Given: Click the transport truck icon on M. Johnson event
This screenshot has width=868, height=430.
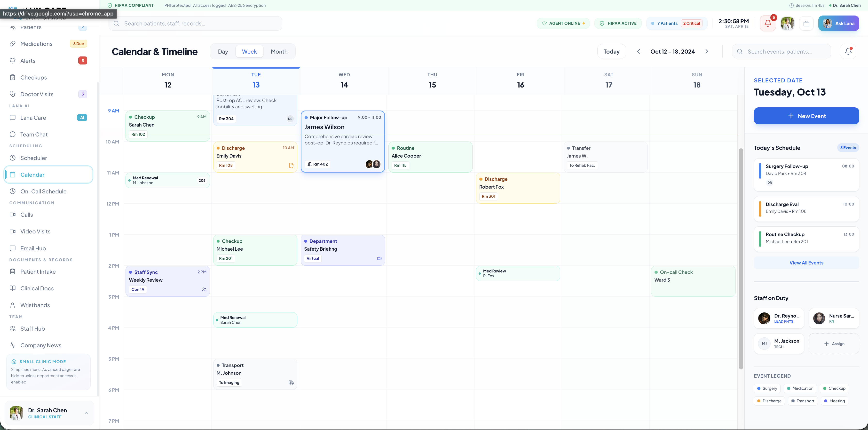Looking at the screenshot, I should coord(291,382).
